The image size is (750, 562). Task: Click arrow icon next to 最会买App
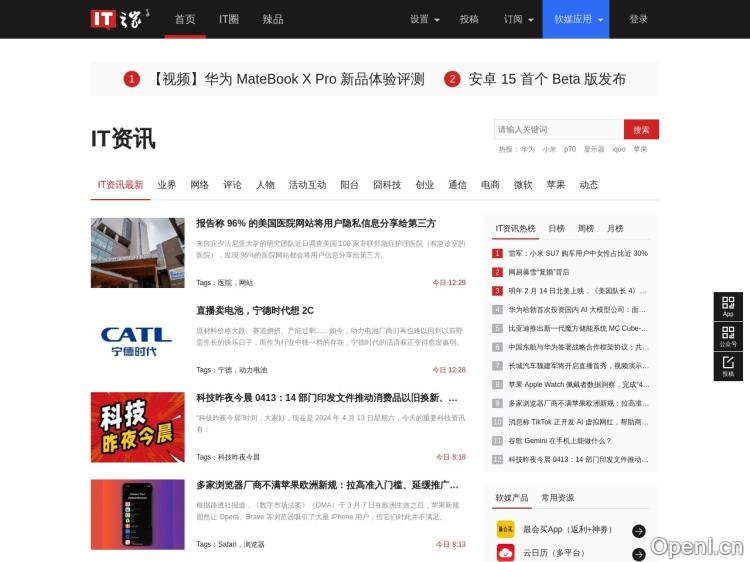(639, 530)
